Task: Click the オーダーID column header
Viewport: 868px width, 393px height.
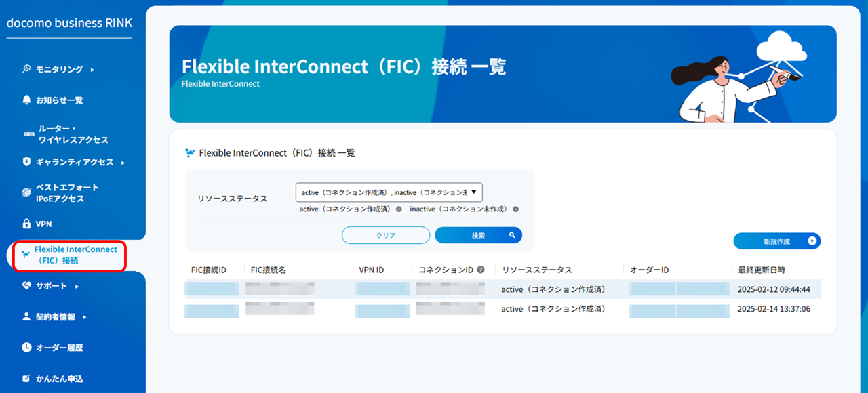Action: [x=650, y=270]
